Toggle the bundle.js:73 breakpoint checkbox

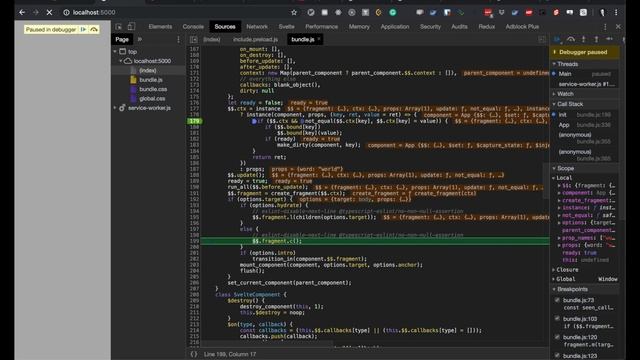[557, 300]
